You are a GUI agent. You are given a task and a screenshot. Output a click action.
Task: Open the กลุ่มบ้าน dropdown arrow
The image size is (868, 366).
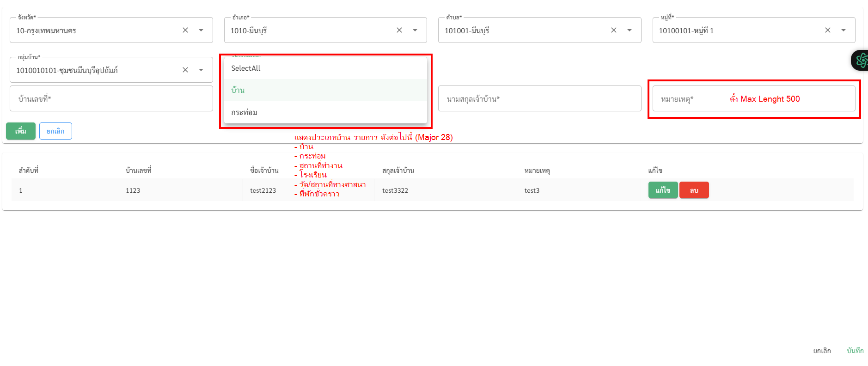coord(201,70)
